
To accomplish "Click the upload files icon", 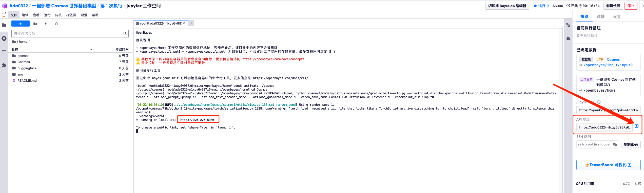I will point(46,24).
